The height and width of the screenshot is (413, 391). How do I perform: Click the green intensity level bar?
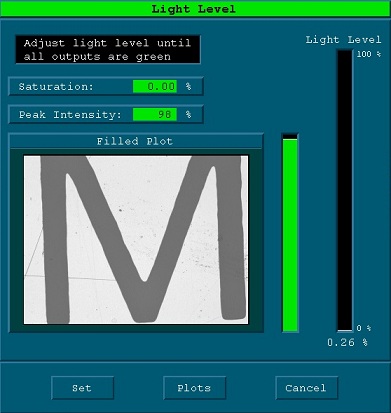point(290,235)
